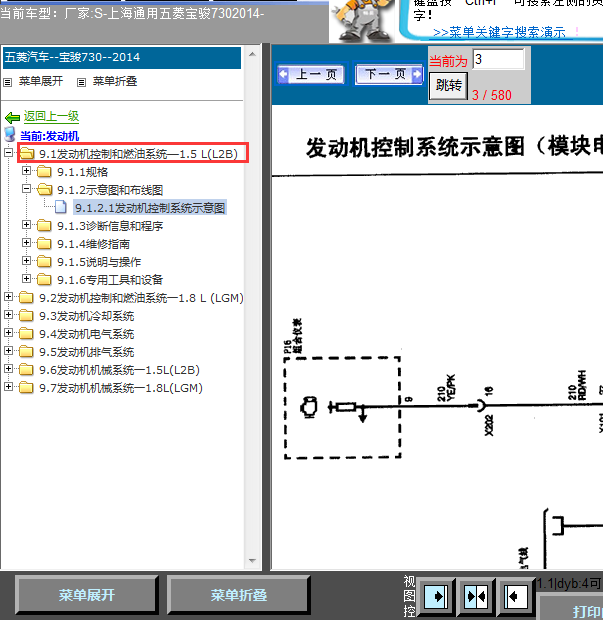
Task: Expand the 9.1.6专用工具和设备 node
Action: [x=26, y=278]
